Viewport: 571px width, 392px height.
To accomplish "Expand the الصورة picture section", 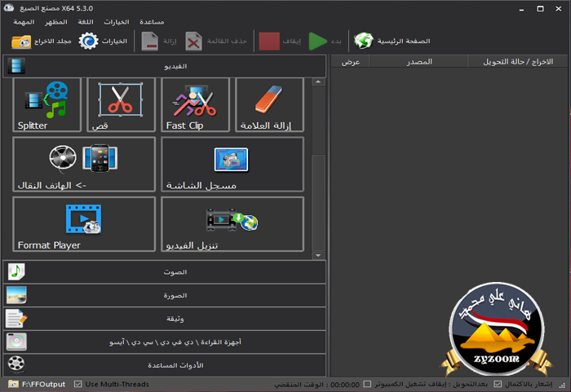I will click(165, 295).
